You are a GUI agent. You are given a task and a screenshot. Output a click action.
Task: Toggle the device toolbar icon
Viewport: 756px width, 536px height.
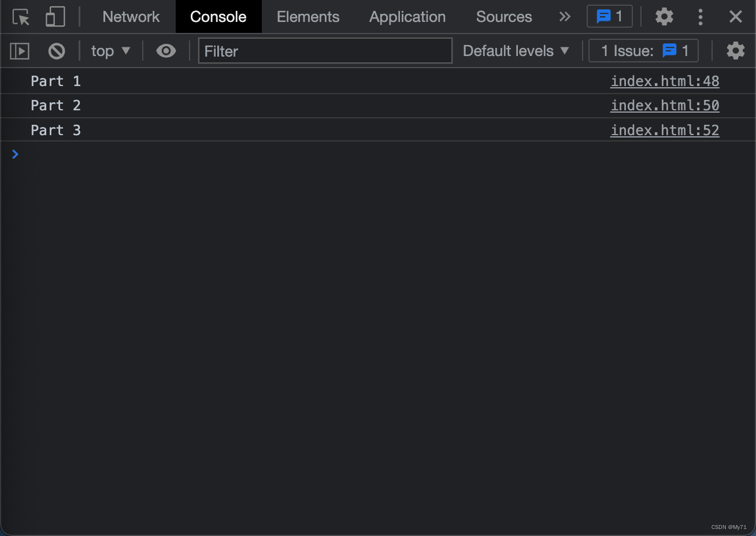click(x=55, y=17)
